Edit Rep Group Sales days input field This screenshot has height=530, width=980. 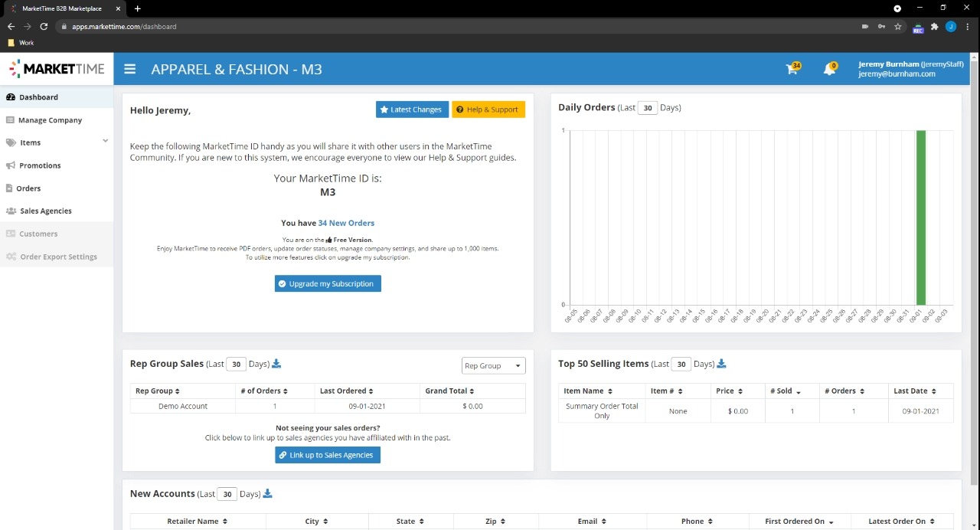pyautogui.click(x=237, y=365)
